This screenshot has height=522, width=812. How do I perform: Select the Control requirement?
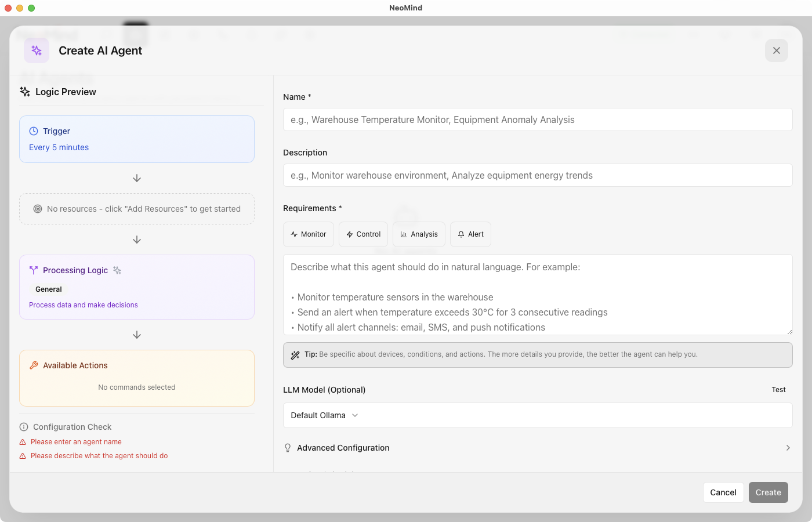(363, 234)
